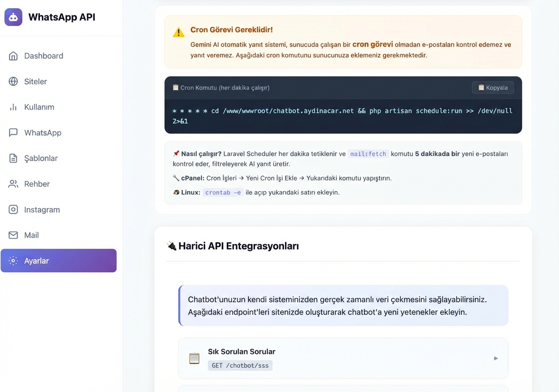This screenshot has height=392, width=559.
Task: Click the Rehber contacts icon
Action: pyautogui.click(x=14, y=184)
